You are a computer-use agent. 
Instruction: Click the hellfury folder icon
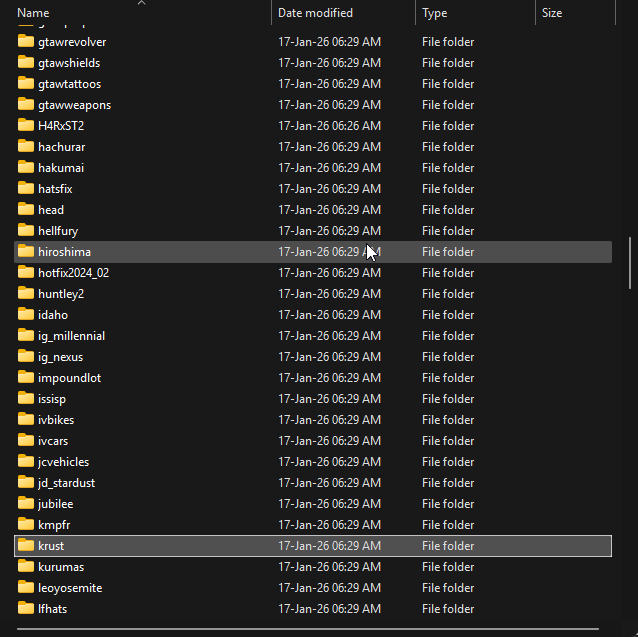pyautogui.click(x=26, y=231)
